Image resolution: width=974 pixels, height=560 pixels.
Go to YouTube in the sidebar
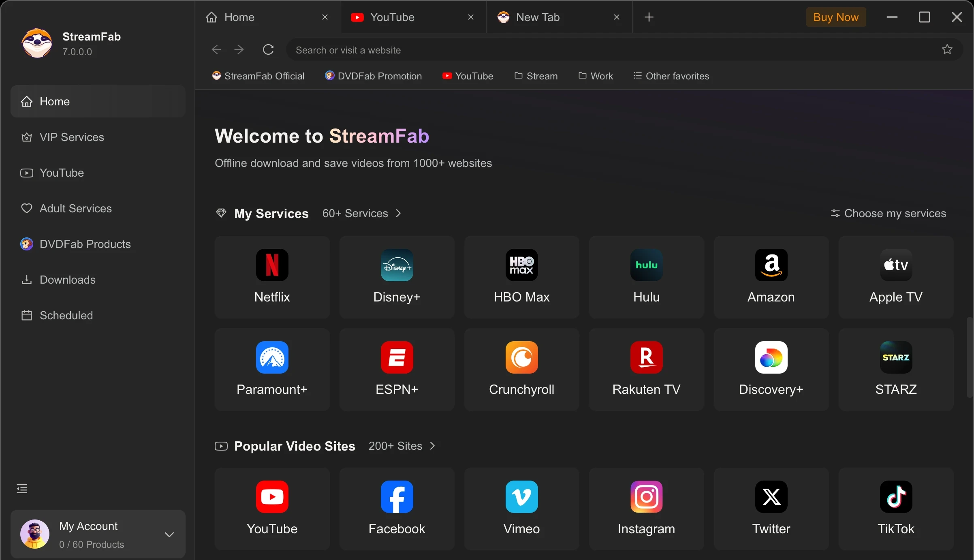pos(98,173)
